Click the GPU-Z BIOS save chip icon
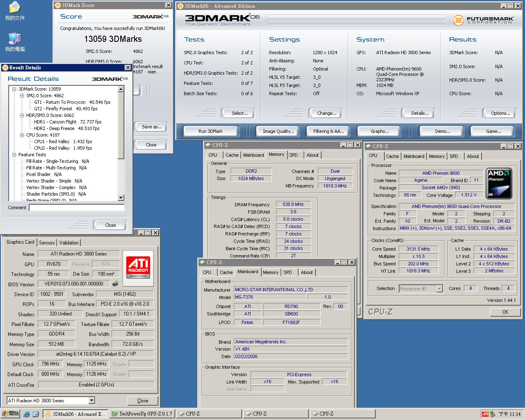 (x=115, y=283)
